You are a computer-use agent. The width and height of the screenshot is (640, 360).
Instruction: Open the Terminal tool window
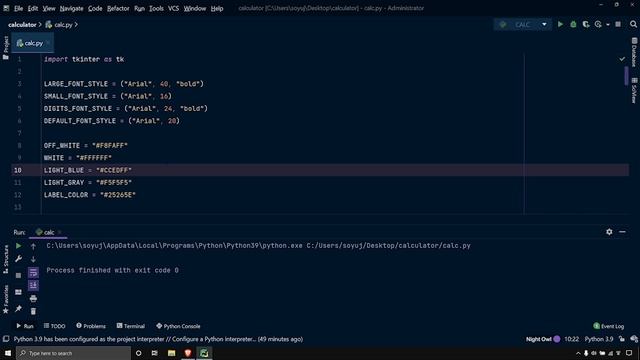131,326
